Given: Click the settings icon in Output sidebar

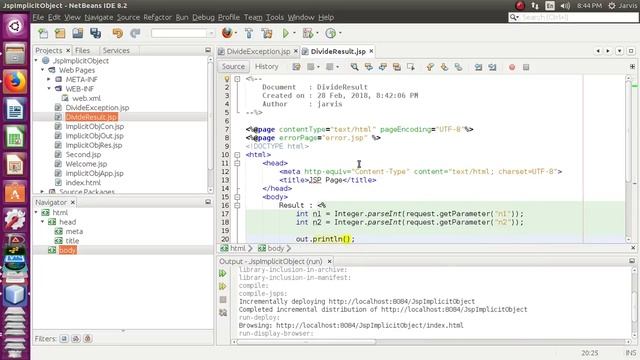Looking at the screenshot, I should [x=223, y=313].
